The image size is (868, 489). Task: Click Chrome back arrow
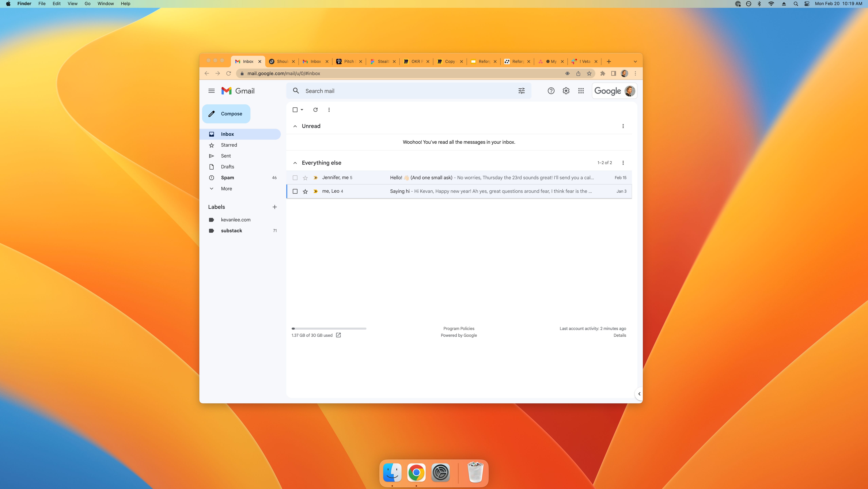(207, 73)
